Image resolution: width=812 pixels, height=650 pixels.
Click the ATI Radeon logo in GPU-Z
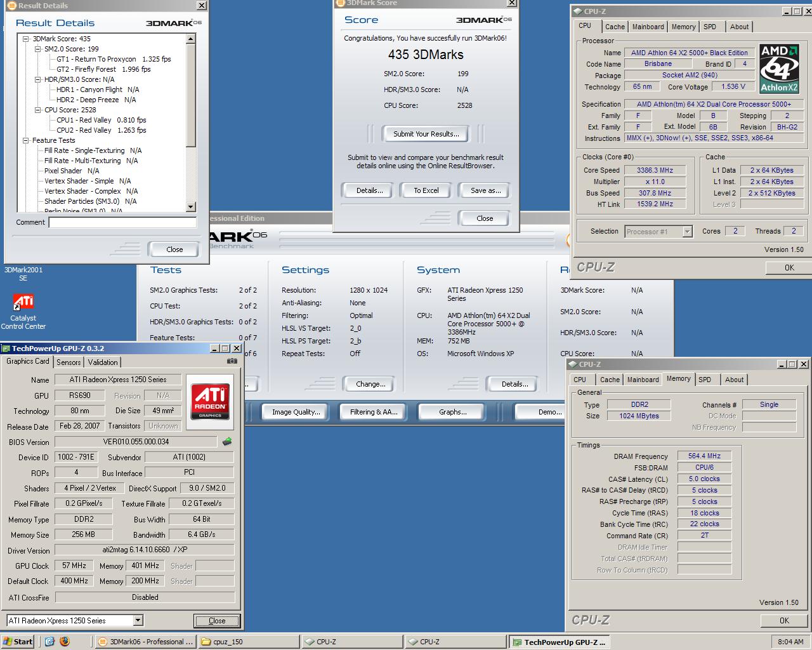pos(210,401)
